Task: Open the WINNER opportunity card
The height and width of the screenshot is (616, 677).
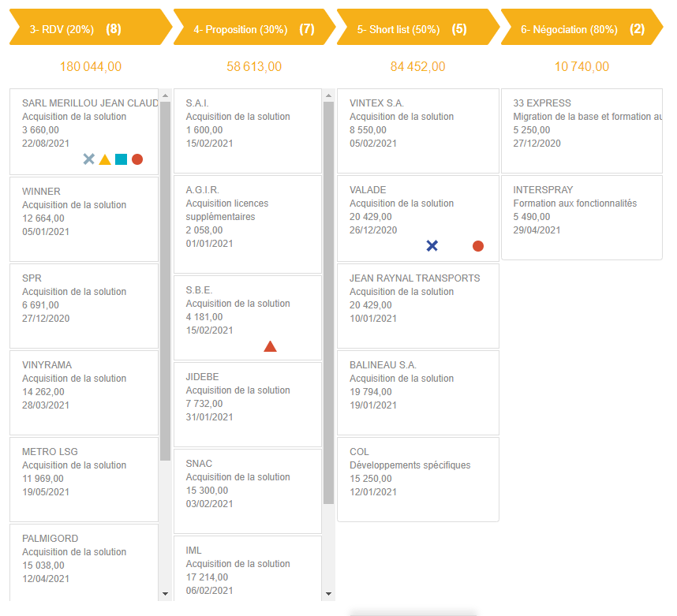Action: click(84, 217)
